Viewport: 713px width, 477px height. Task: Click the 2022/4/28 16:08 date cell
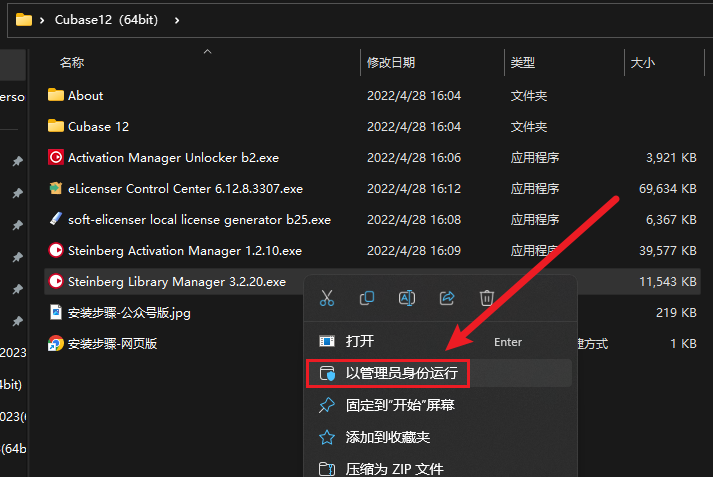coord(414,220)
